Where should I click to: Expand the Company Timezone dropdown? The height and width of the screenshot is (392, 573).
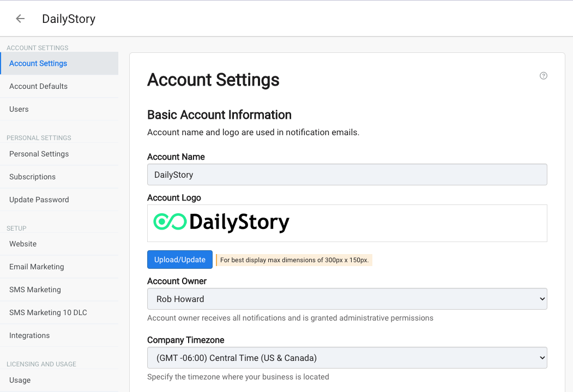point(347,358)
